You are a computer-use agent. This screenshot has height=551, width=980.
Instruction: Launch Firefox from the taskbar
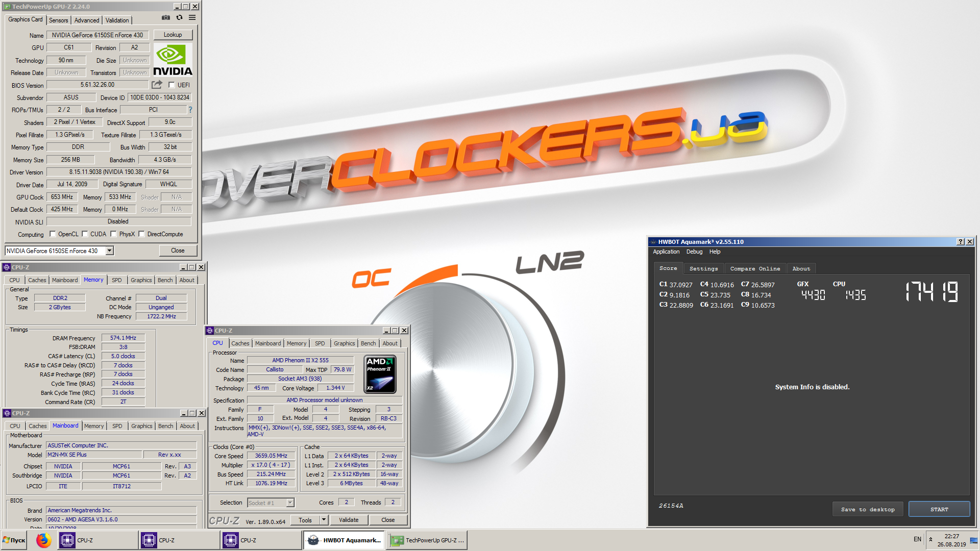(44, 540)
